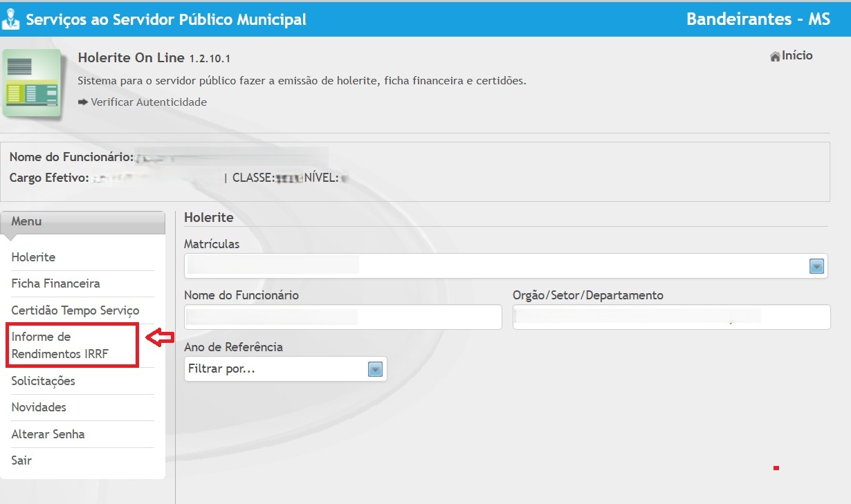The image size is (851, 504).
Task: Click the Matrículas selection field
Action: (x=495, y=266)
